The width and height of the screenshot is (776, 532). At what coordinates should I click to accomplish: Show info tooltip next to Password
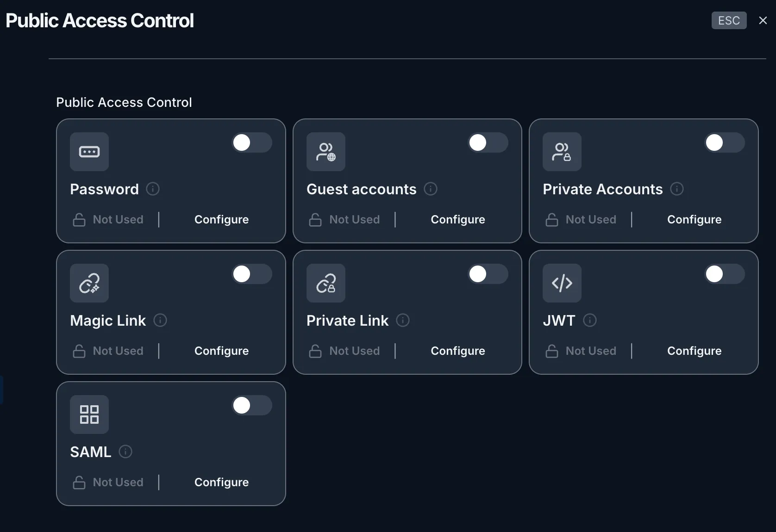point(153,189)
